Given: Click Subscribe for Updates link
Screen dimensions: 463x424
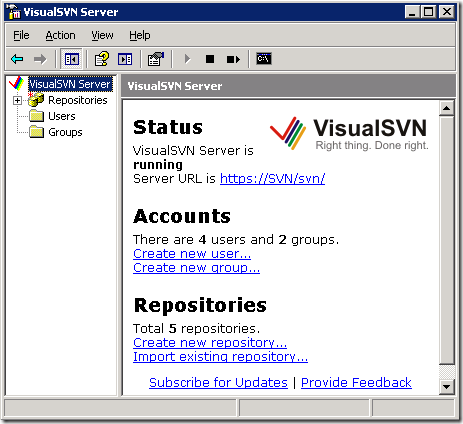Looking at the screenshot, I should tap(218, 382).
